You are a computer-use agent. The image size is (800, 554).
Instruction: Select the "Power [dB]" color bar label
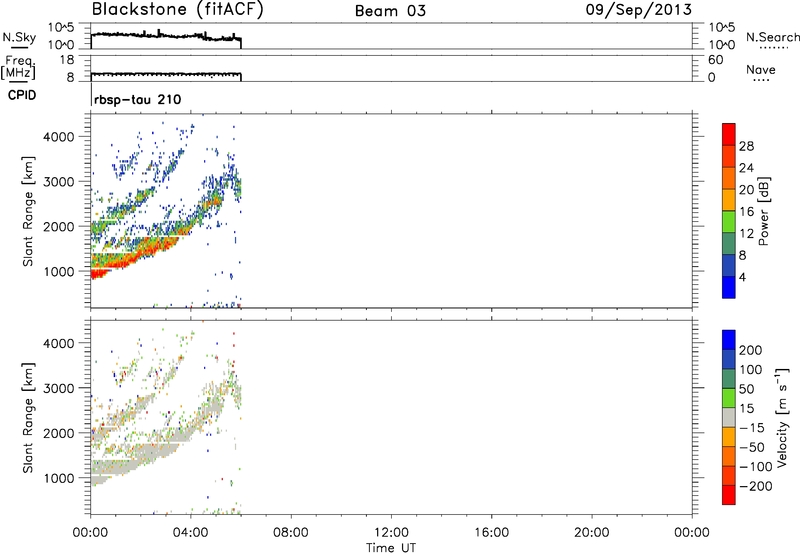click(764, 211)
